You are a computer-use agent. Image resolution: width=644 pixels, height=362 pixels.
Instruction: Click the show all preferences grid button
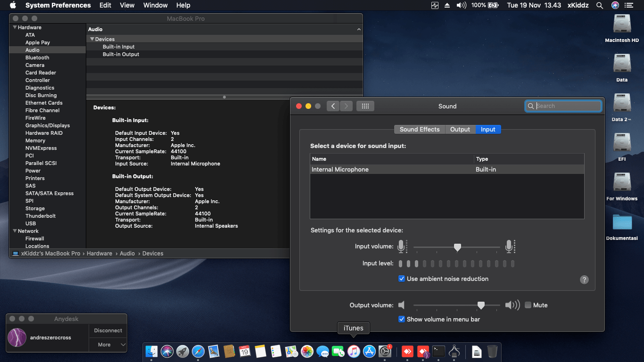click(x=365, y=106)
